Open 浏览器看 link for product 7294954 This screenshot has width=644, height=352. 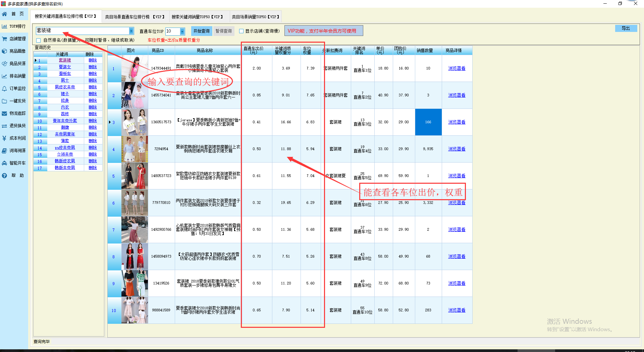point(457,149)
